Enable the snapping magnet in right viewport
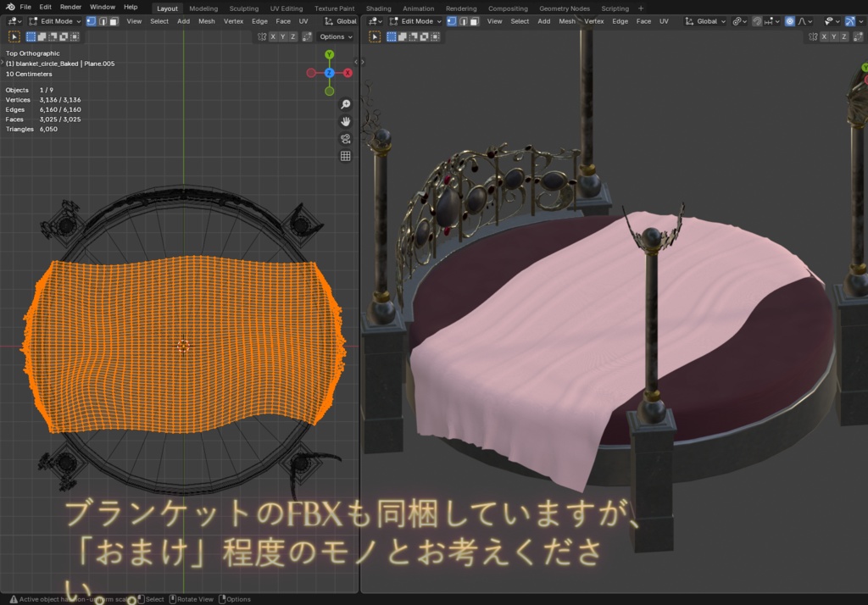Screen dimensions: 868x605 758,21
